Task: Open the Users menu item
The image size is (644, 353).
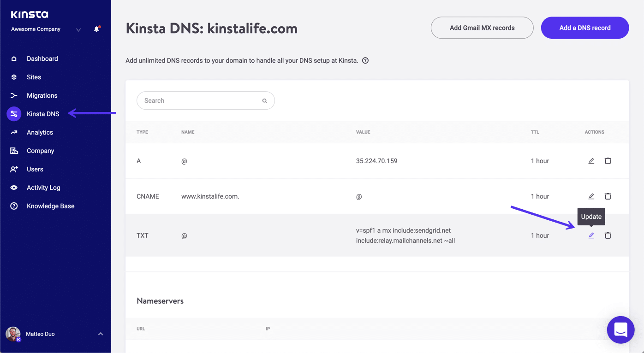Action: coord(35,169)
